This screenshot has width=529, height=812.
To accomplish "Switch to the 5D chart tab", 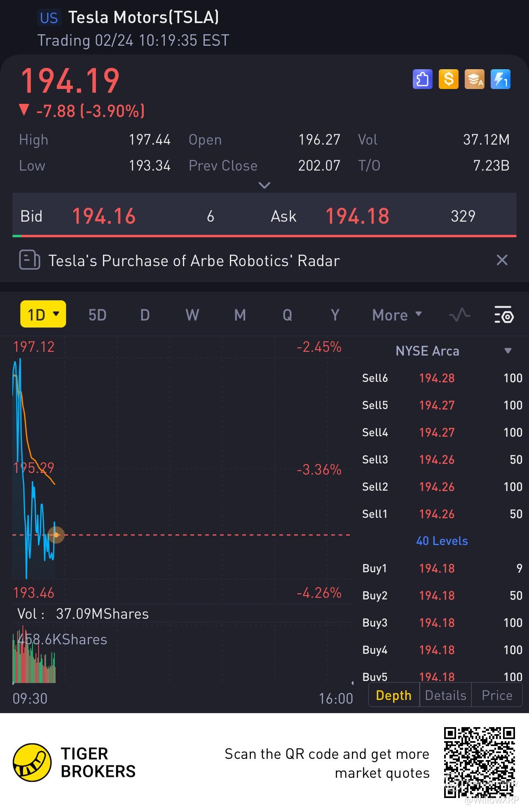I will 98,315.
